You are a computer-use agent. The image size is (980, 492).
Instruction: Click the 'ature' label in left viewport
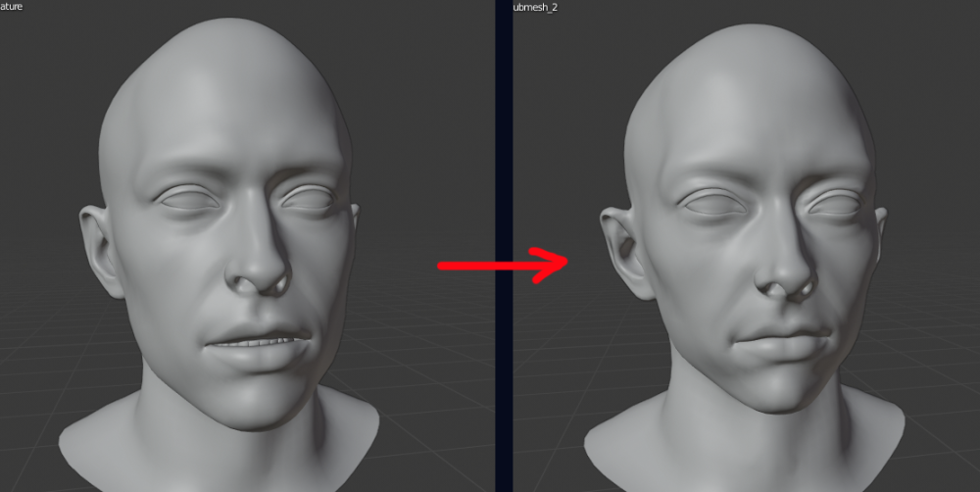point(12,7)
